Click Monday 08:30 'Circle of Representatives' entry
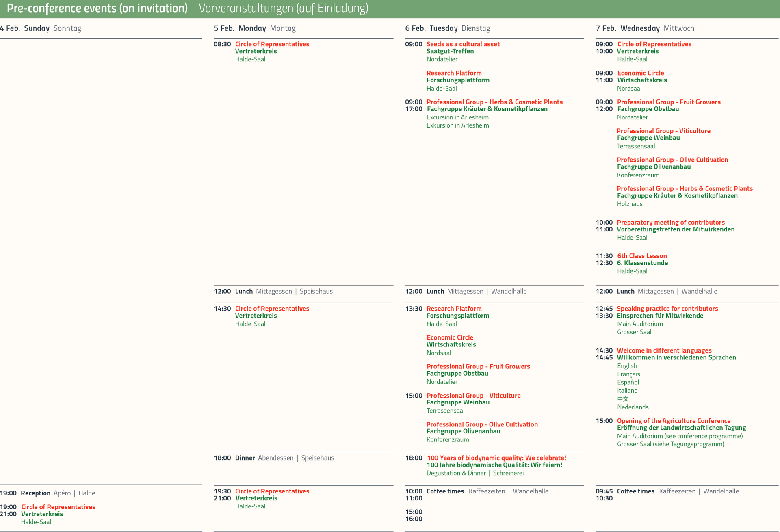The image size is (780, 532). coord(272,44)
